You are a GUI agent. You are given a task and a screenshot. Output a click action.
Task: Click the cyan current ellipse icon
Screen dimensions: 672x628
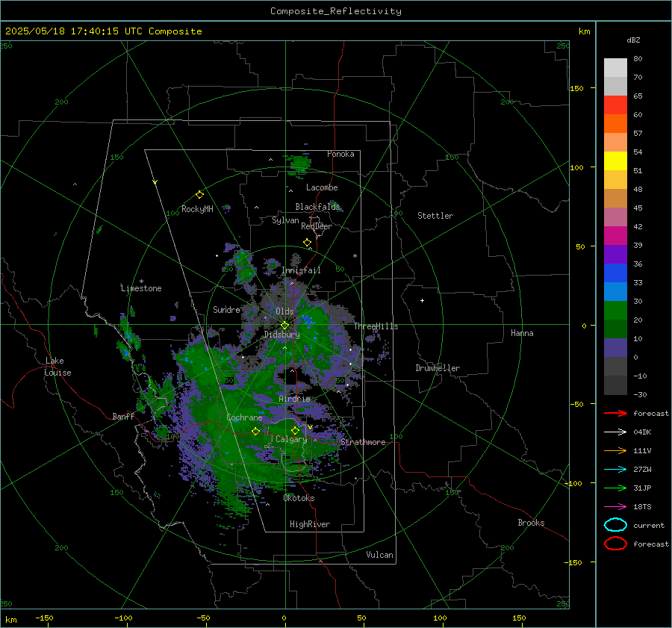(615, 525)
